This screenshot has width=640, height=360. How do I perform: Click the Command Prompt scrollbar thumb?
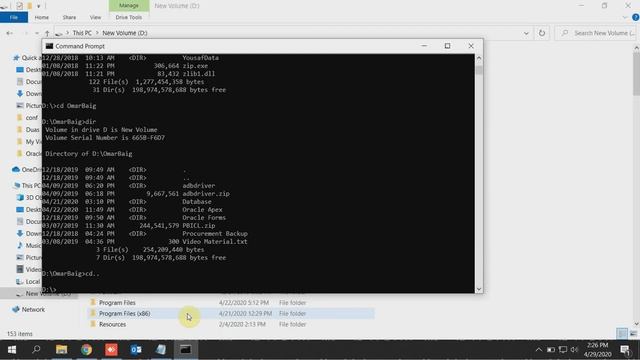tap(479, 69)
